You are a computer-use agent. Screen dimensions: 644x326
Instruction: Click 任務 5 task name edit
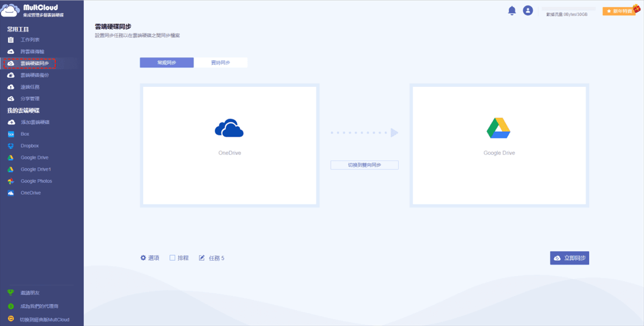pos(211,258)
